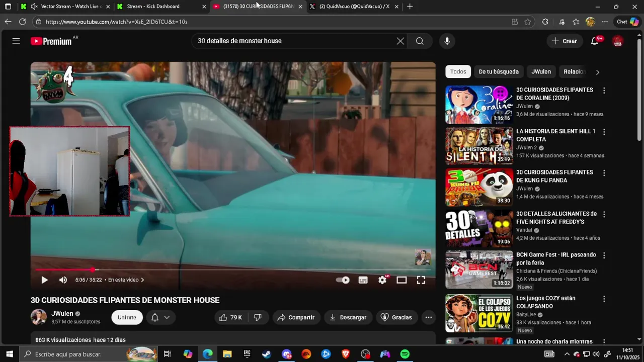Open notification bell options for JWulen
The height and width of the screenshot is (362, 644).
(160, 317)
